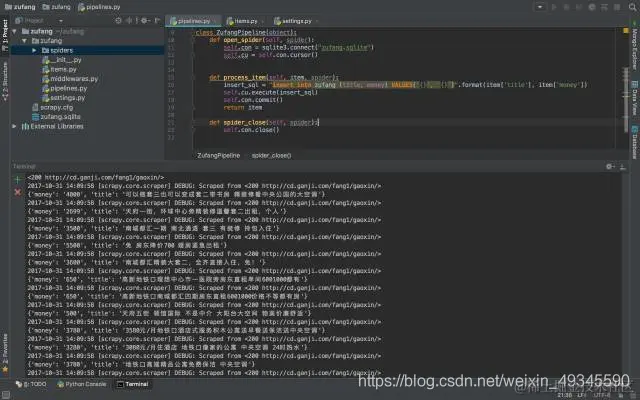
Task: Collapse the inner zufang package folder
Action: 24,41
